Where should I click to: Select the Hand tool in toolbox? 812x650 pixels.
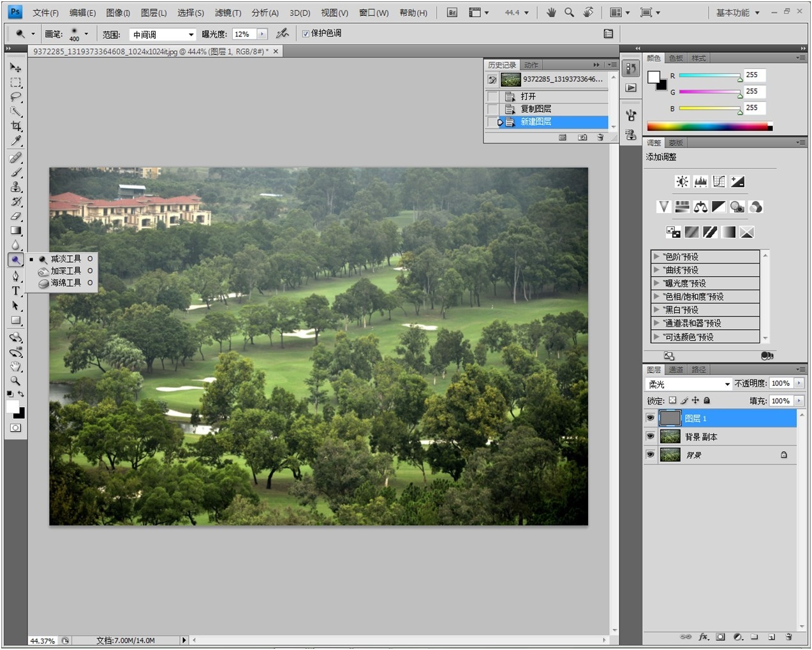pos(16,366)
